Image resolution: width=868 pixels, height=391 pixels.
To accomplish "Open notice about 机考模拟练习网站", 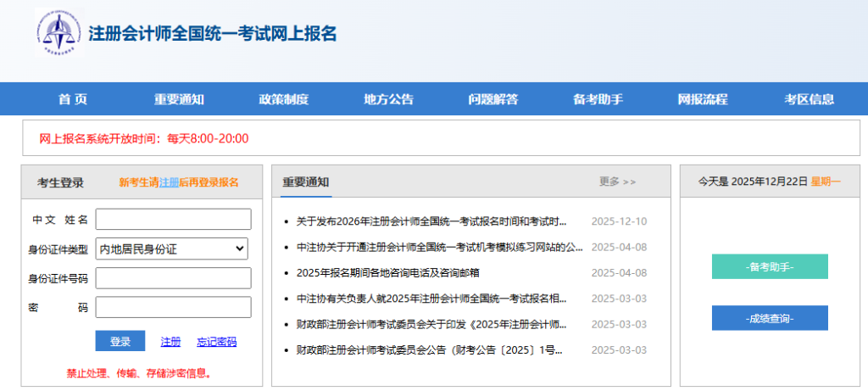I will click(x=440, y=247).
